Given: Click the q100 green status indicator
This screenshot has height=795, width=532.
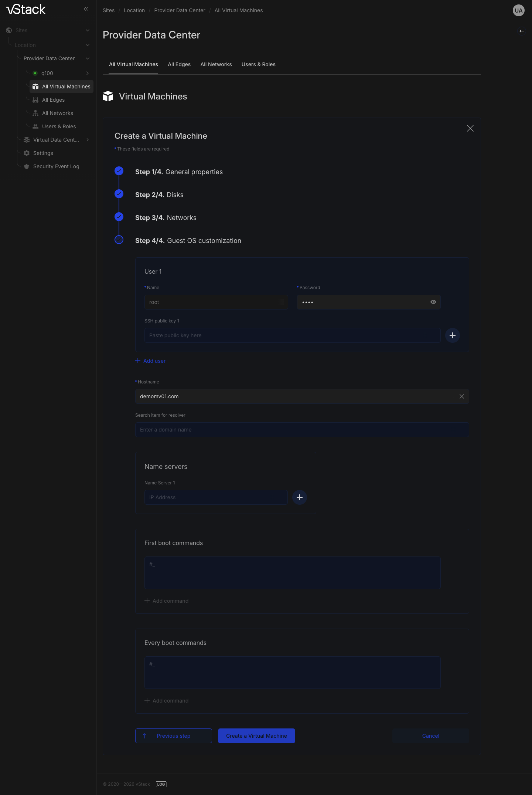Looking at the screenshot, I should coord(35,73).
